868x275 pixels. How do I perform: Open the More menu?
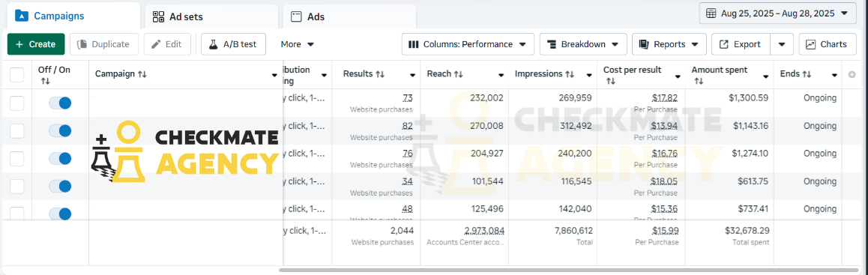click(298, 44)
